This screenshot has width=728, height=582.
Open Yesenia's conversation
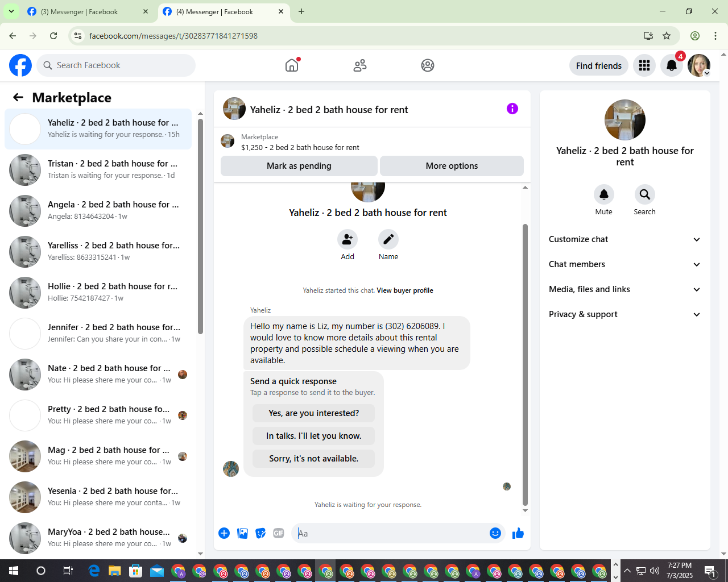(x=98, y=497)
